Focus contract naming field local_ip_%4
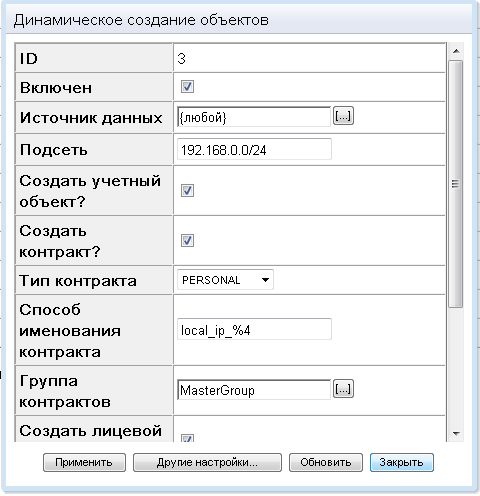The height and width of the screenshot is (496, 480). [254, 329]
